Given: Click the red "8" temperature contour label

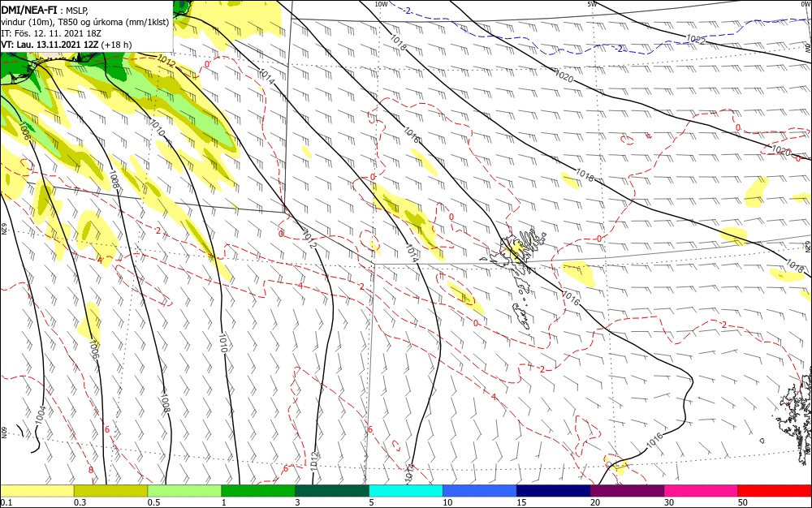Looking at the screenshot, I should point(91,470).
